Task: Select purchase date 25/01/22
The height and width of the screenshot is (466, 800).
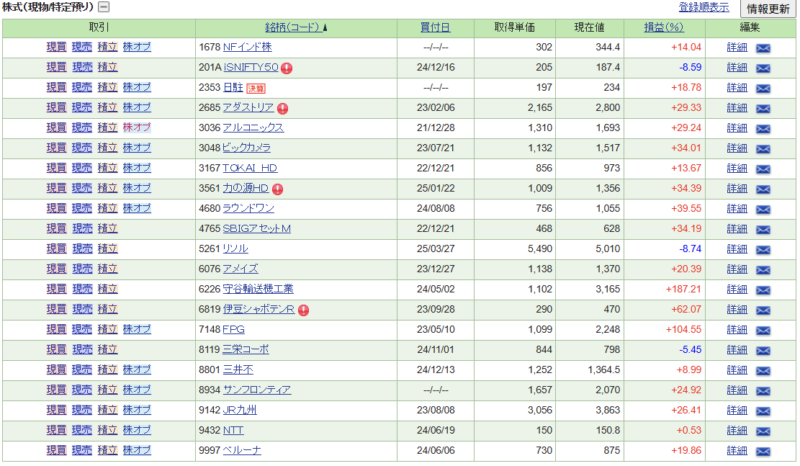Action: pos(435,188)
